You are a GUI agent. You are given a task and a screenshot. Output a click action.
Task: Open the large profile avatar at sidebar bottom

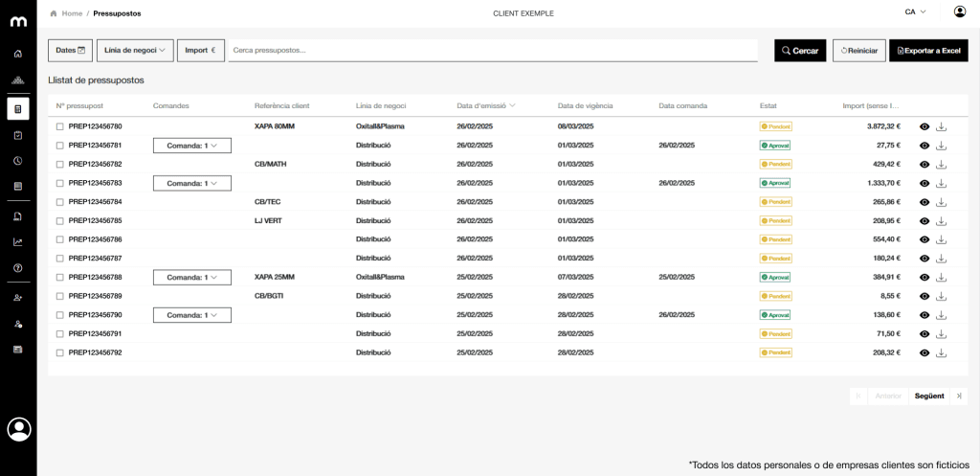(x=19, y=429)
